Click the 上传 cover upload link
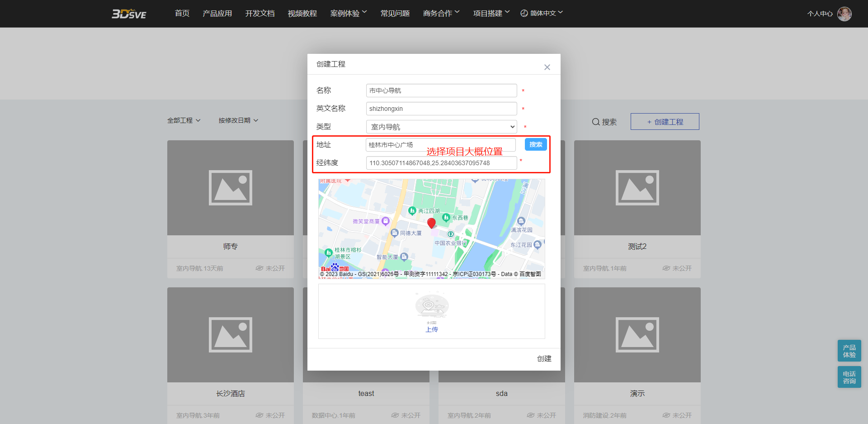The width and height of the screenshot is (868, 424). (432, 329)
